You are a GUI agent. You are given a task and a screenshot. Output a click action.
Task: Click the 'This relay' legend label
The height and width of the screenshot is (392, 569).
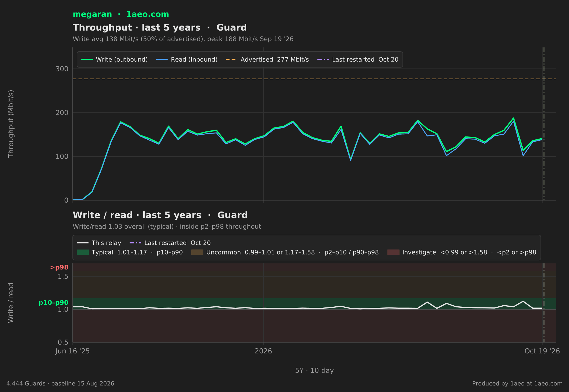(106, 243)
